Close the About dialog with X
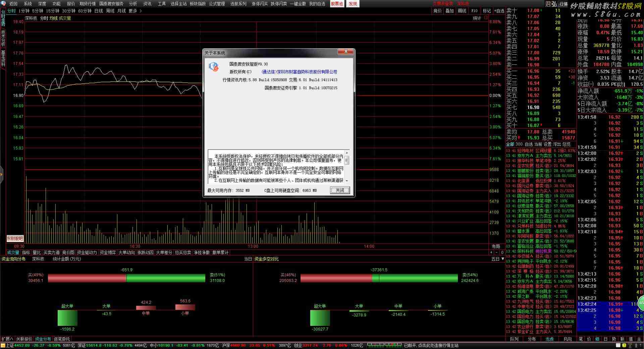The height and width of the screenshot is (349, 644). [345, 52]
